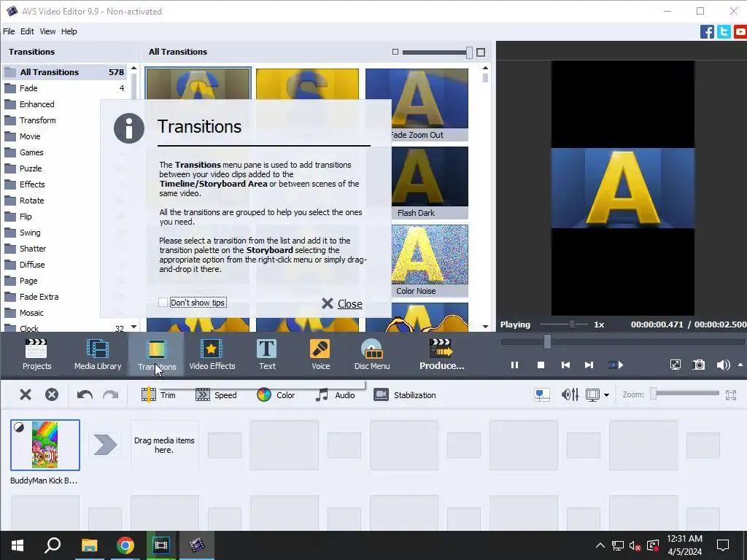
Task: Select the small thumbnails icon
Action: pos(395,52)
